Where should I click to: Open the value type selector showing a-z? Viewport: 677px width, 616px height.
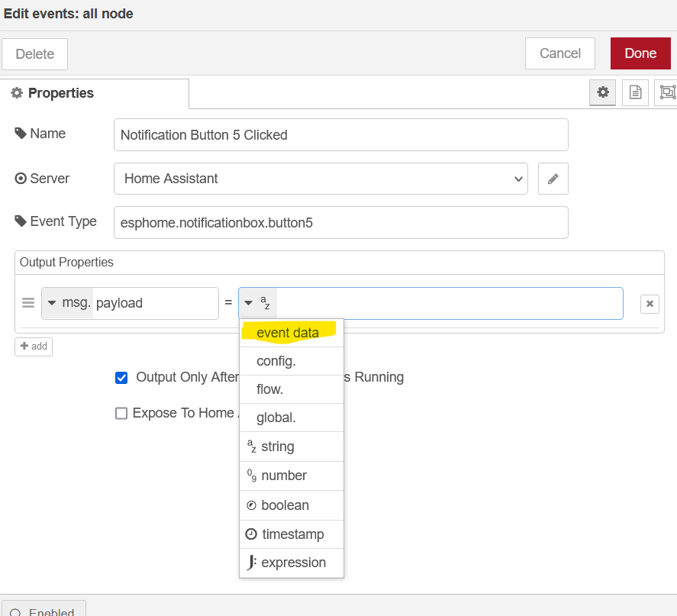pyautogui.click(x=256, y=302)
